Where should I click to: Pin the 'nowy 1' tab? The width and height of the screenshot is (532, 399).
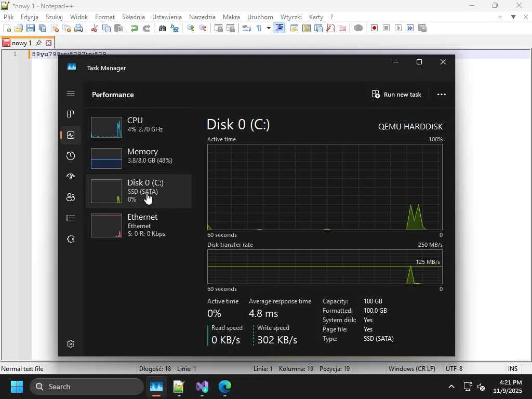pyautogui.click(x=38, y=43)
